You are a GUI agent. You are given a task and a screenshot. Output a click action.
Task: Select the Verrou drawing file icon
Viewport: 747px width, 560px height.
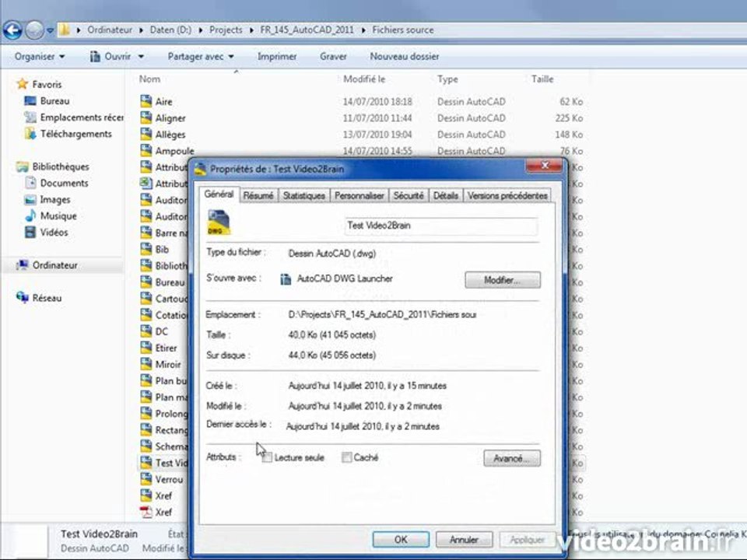(x=146, y=479)
